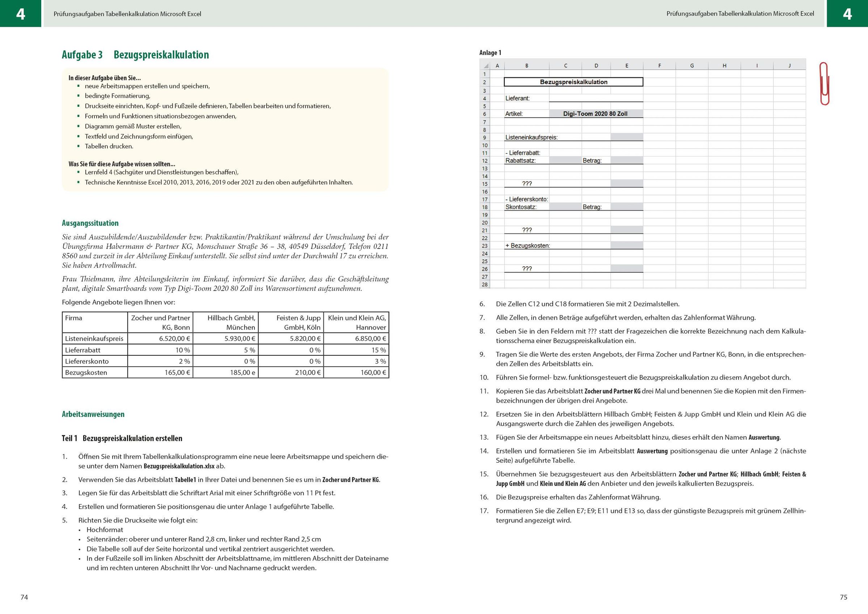Click the Arbeitsanweisungen section heading
Screen dimensions: 868x614
click(x=93, y=414)
